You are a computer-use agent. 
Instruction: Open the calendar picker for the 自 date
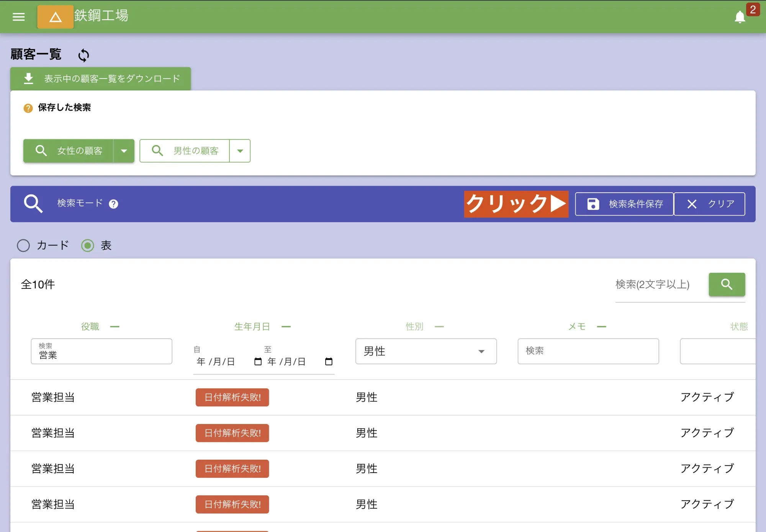(259, 361)
